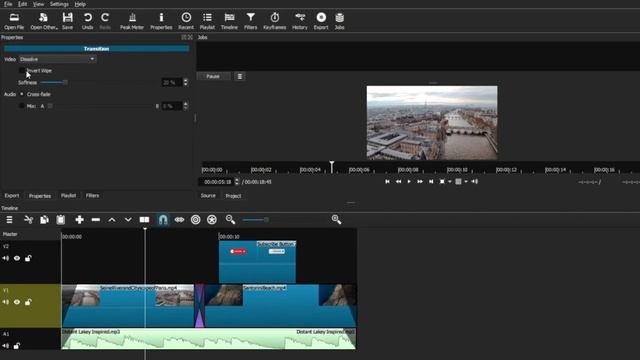Show the Playlist from the toolbar
The height and width of the screenshot is (360, 640).
pos(207,21)
